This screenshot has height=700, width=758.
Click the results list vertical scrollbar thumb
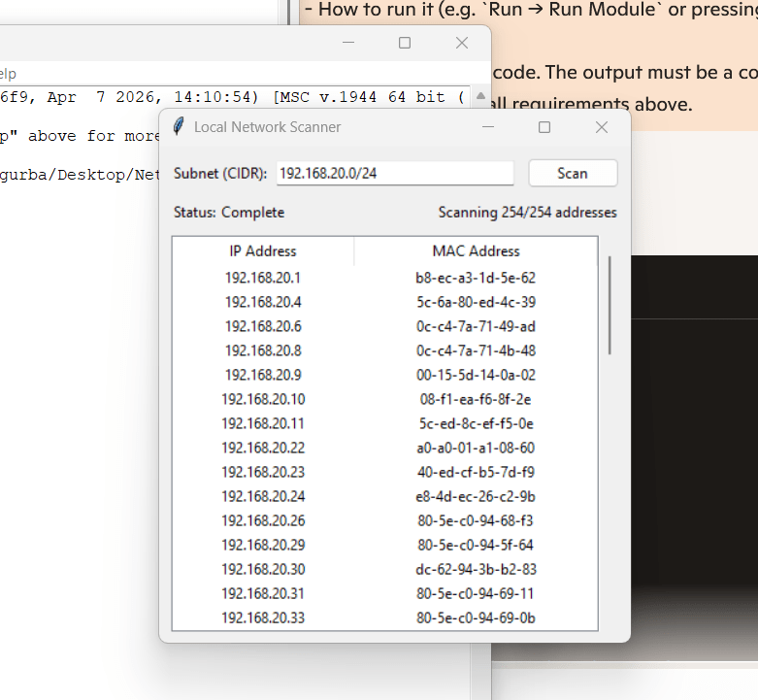point(610,305)
